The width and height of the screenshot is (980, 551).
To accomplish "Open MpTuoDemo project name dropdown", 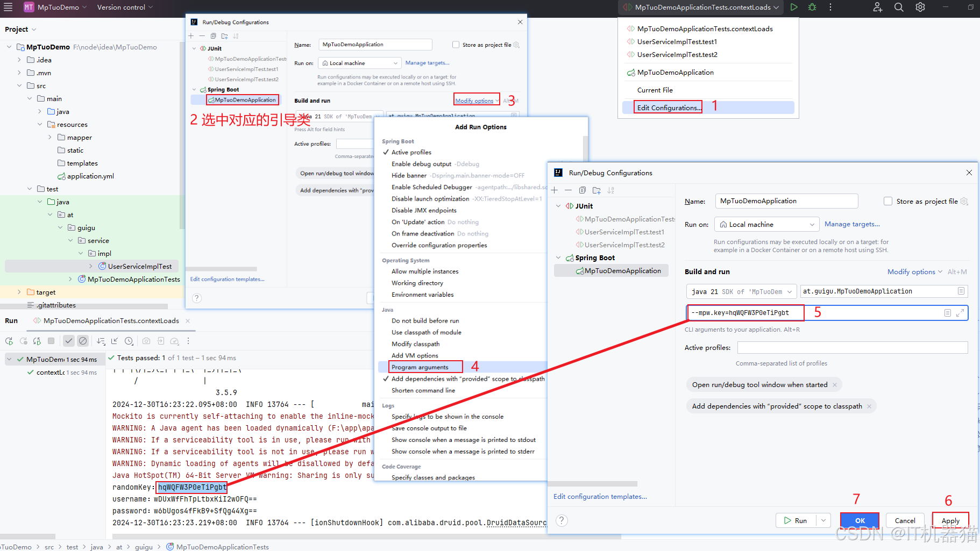I will [56, 7].
